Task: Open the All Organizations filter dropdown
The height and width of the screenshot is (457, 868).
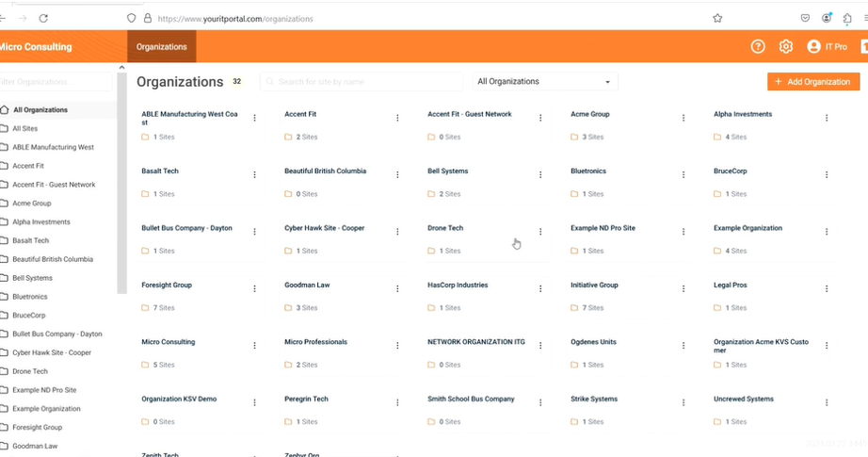Action: pos(545,81)
